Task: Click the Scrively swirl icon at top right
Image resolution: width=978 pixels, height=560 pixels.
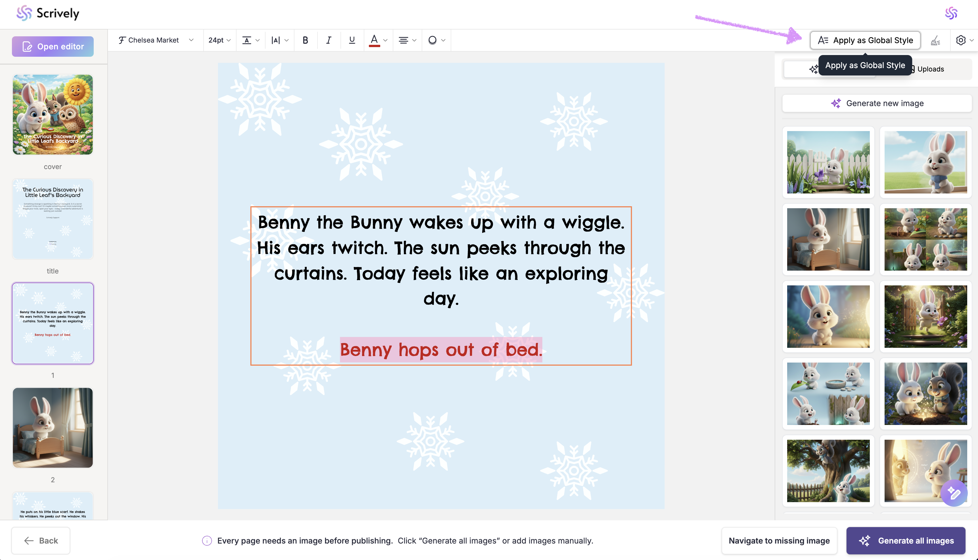Action: click(x=951, y=13)
